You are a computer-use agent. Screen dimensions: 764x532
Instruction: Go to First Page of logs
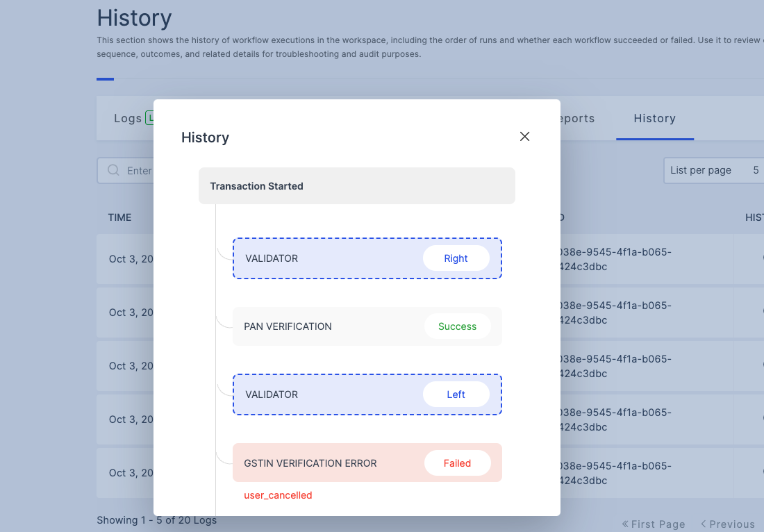coord(654,524)
